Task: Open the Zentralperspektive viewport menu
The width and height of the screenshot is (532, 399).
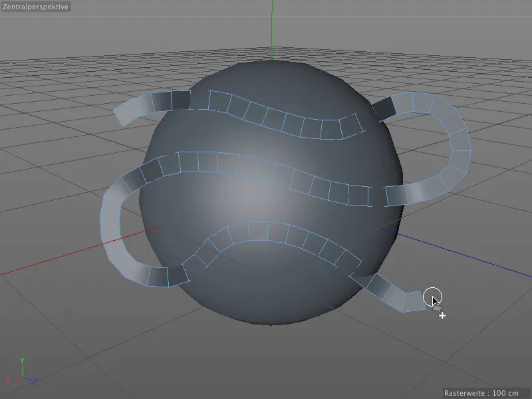Action: 35,7
